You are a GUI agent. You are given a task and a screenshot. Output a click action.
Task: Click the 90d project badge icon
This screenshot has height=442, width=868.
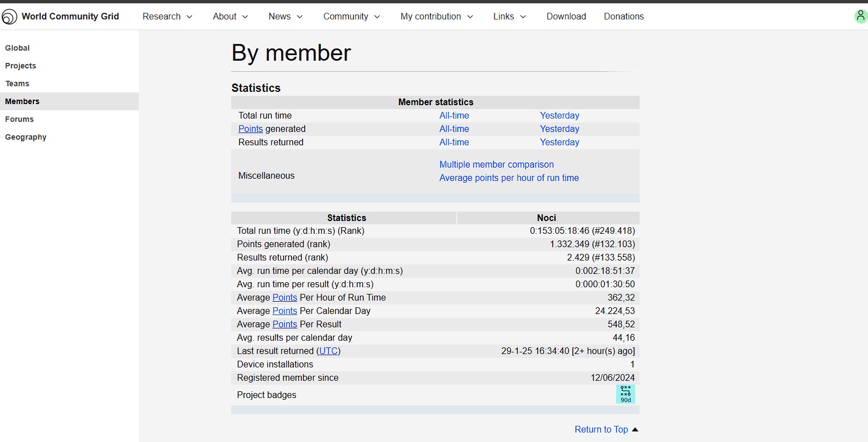626,394
